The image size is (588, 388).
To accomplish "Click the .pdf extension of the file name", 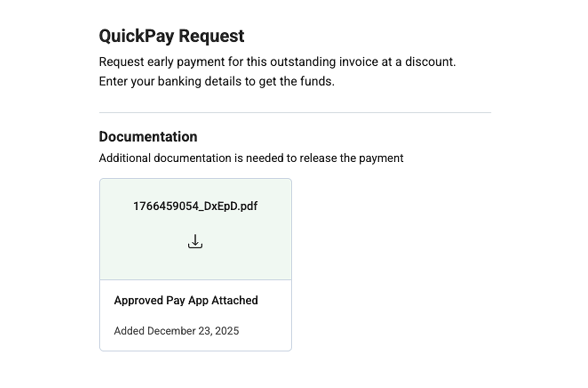I will (248, 206).
